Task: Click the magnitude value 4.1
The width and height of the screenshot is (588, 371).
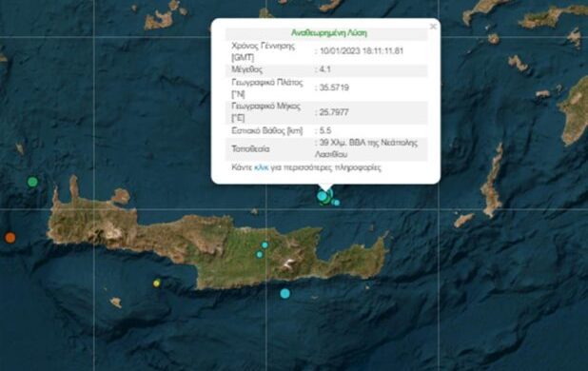Action: tap(325, 69)
